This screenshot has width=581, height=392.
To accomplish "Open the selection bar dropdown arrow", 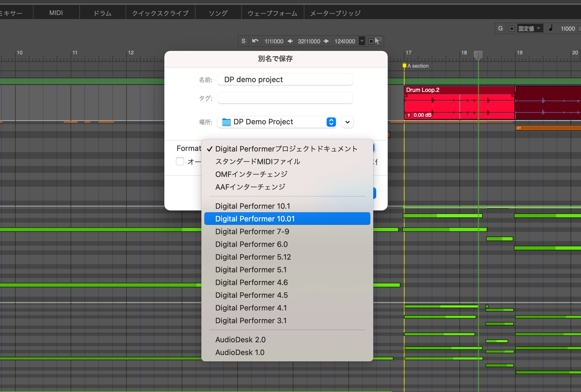I will [362, 41].
